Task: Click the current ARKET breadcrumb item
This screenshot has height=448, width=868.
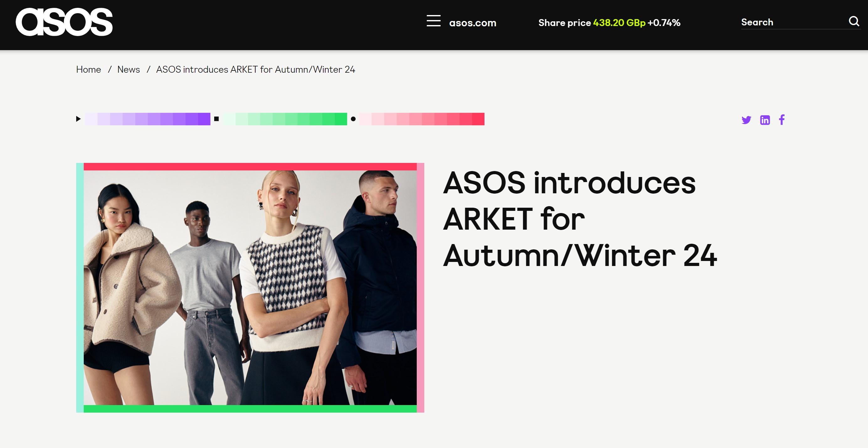Action: (x=255, y=69)
